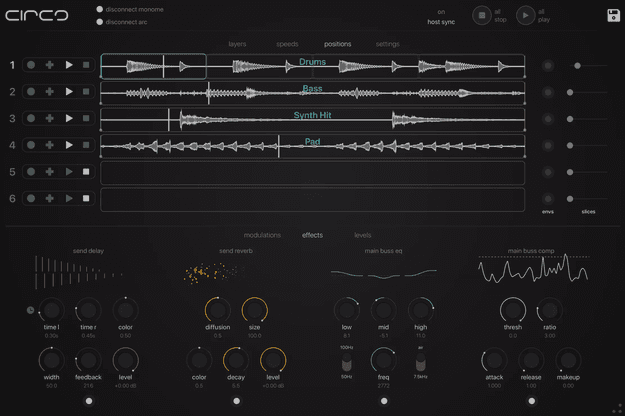Open the speeds tab
The image size is (625, 416).
(287, 44)
